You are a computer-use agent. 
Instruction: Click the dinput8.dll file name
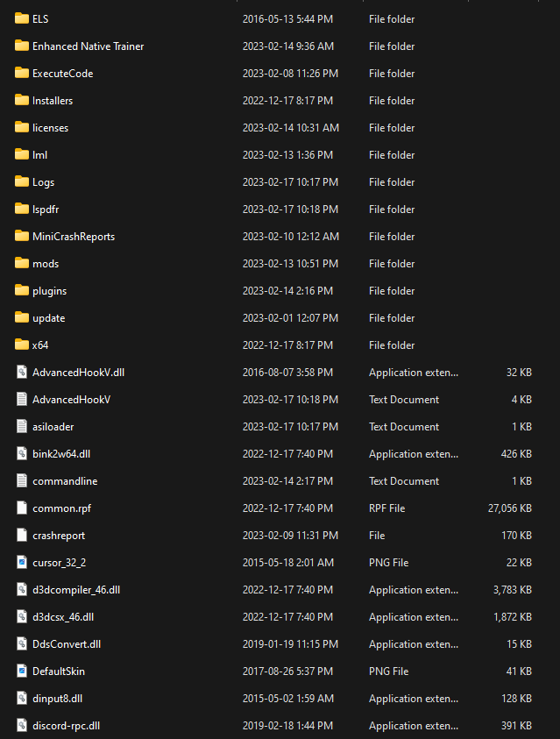coord(58,699)
